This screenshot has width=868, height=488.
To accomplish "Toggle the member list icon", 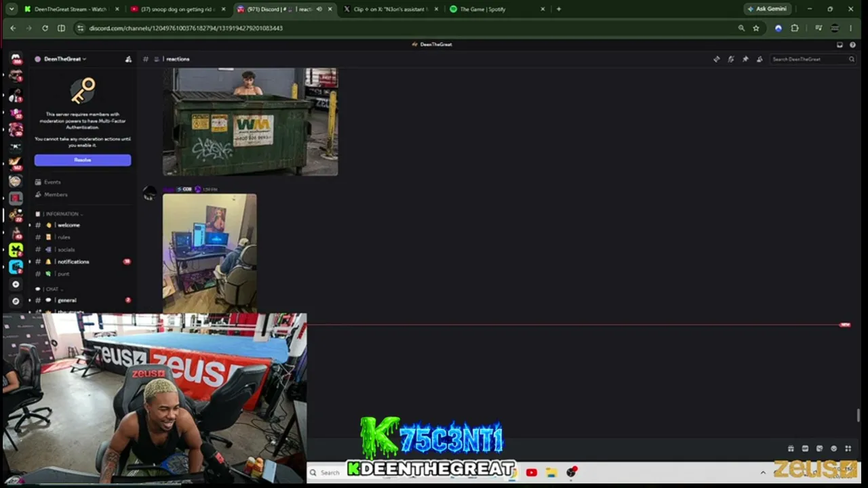I will coord(759,59).
